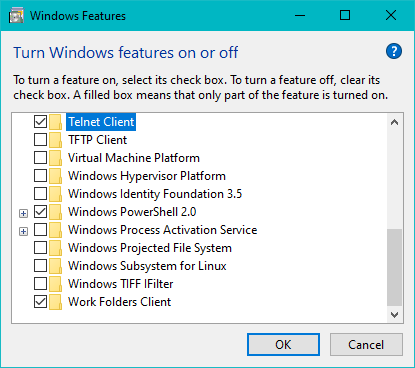Click the scrollbar up arrow
The image size is (415, 368).
[395, 122]
